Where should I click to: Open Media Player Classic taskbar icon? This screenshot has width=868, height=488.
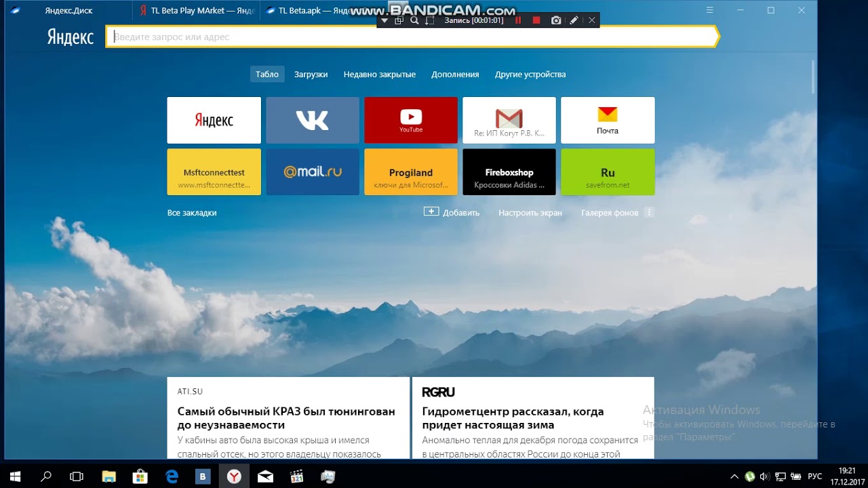tap(296, 476)
